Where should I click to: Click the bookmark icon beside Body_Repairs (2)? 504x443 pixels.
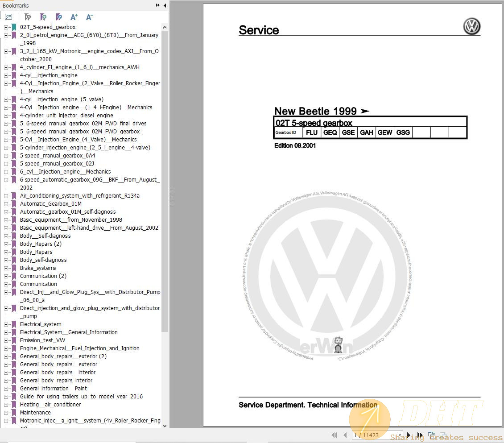14,244
